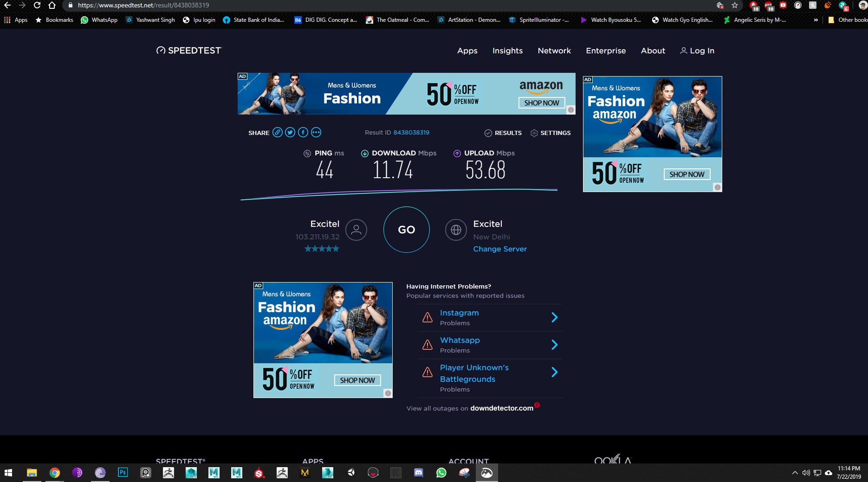Open About menu item

coord(653,51)
